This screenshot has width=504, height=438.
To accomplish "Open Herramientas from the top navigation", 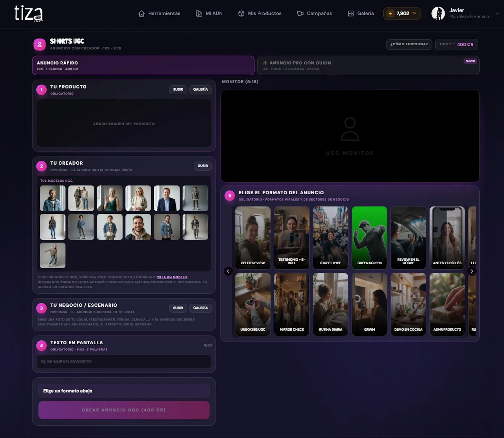I will [159, 14].
